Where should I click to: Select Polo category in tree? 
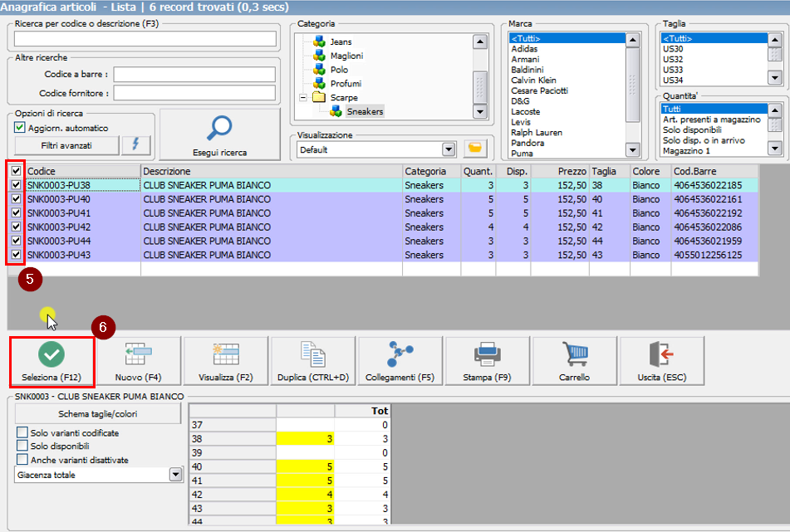(339, 70)
